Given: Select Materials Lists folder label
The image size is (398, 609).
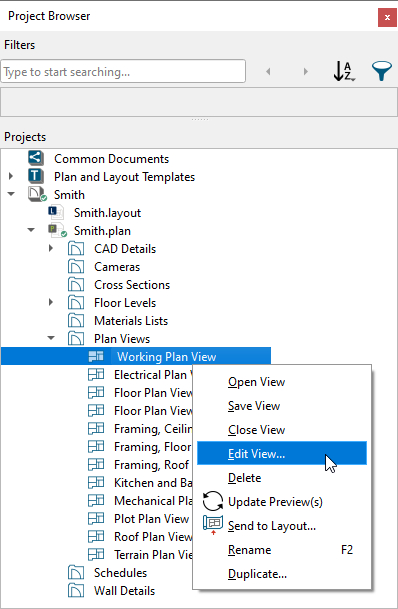Looking at the screenshot, I should (x=131, y=321).
